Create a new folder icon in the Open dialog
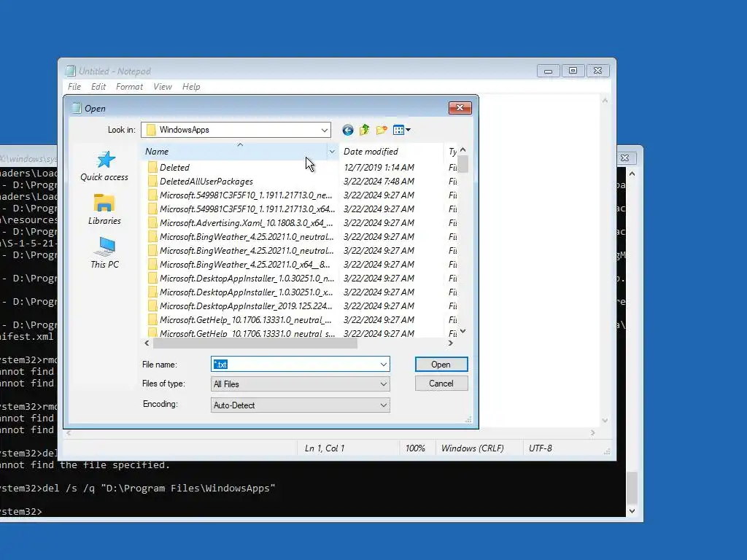Screen dimensions: 747x560 [x=382, y=130]
